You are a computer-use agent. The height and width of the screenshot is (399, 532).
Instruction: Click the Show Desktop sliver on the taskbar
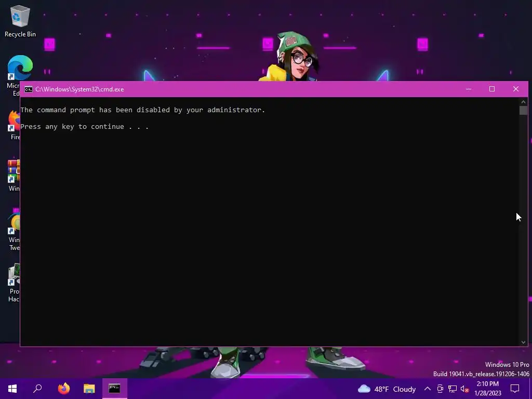coord(530,389)
